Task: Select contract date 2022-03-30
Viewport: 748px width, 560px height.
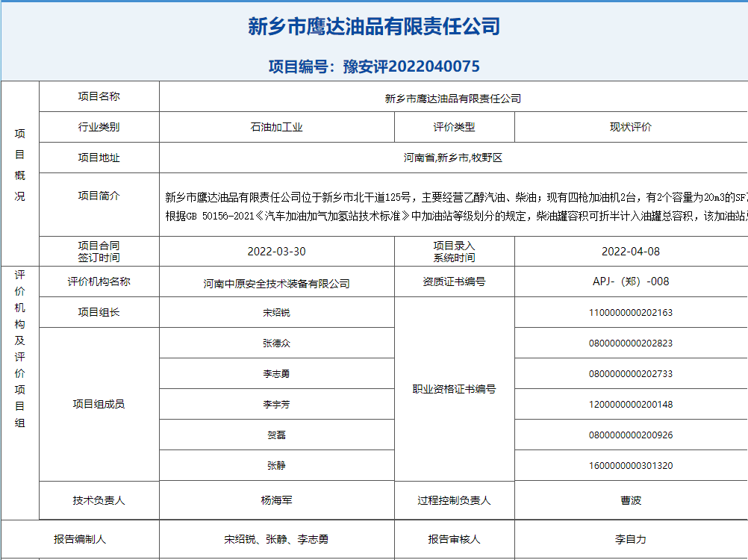Action: point(277,252)
